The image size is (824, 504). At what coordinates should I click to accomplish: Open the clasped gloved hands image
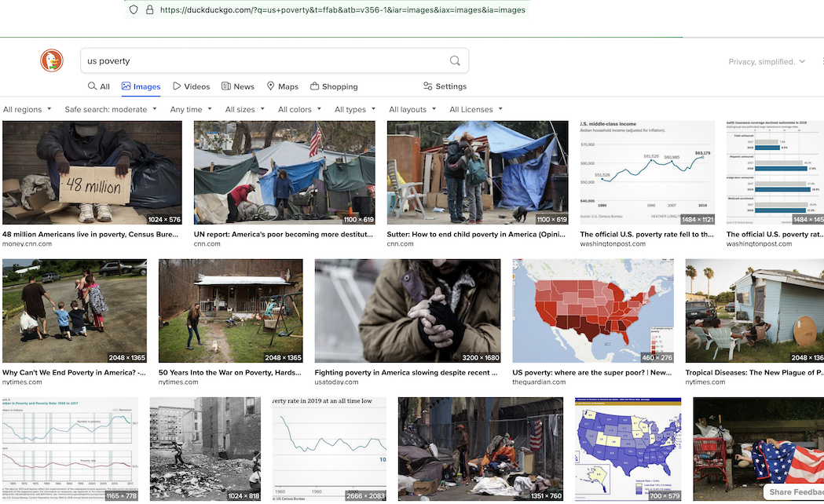click(x=407, y=311)
